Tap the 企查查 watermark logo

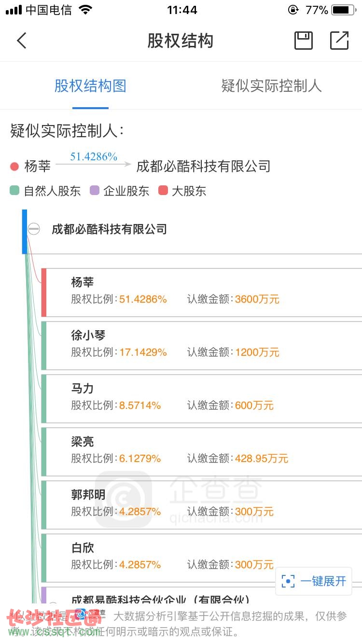tap(124, 499)
